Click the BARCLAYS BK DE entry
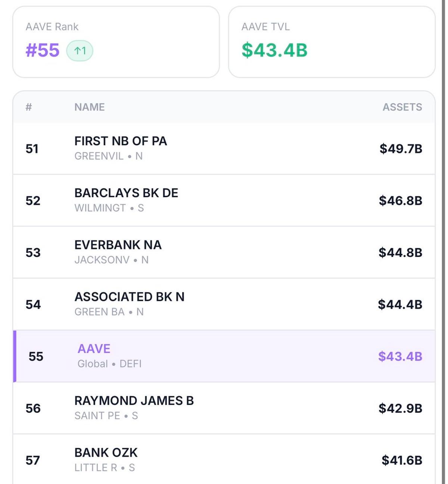 (x=224, y=200)
